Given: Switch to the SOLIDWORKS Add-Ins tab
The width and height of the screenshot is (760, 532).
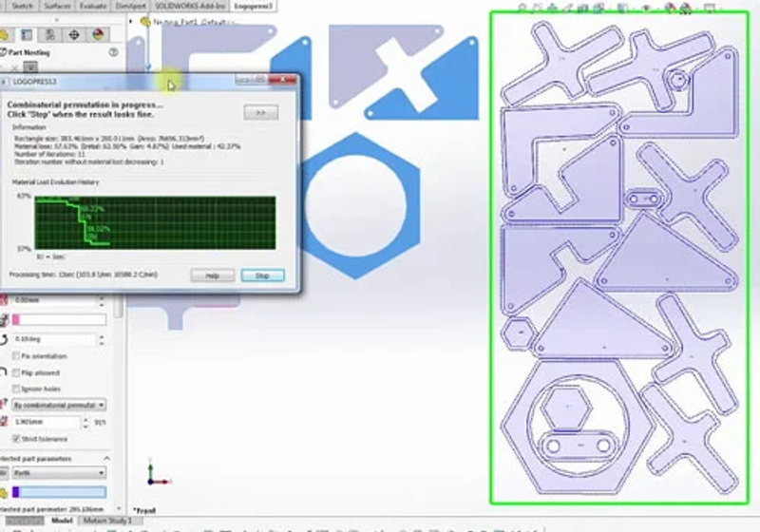Looking at the screenshot, I should pyautogui.click(x=190, y=6).
